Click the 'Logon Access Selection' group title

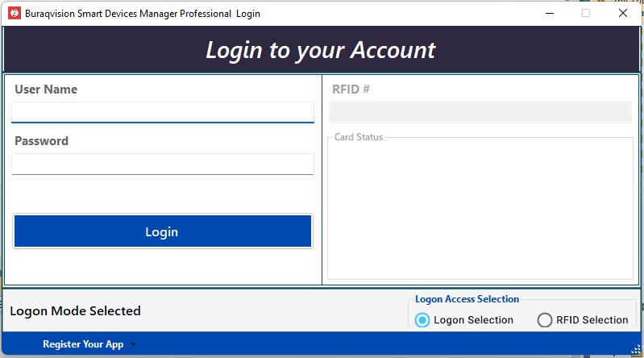click(x=467, y=299)
